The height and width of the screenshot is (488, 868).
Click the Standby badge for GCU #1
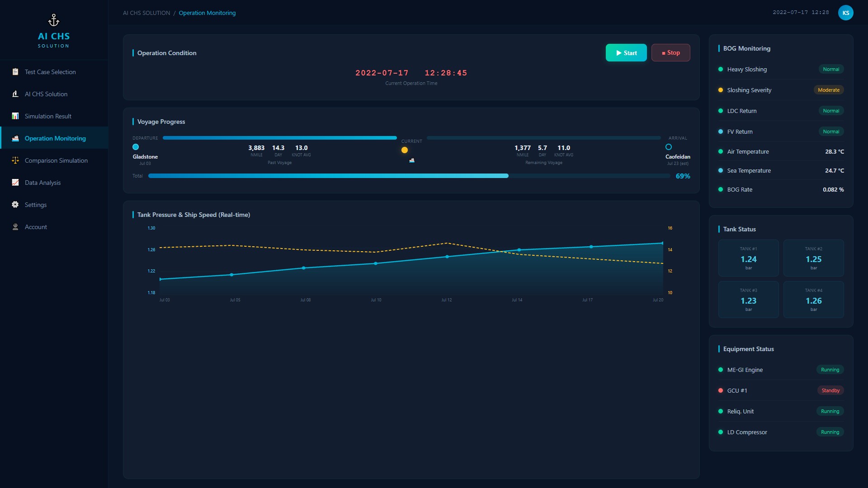(830, 390)
